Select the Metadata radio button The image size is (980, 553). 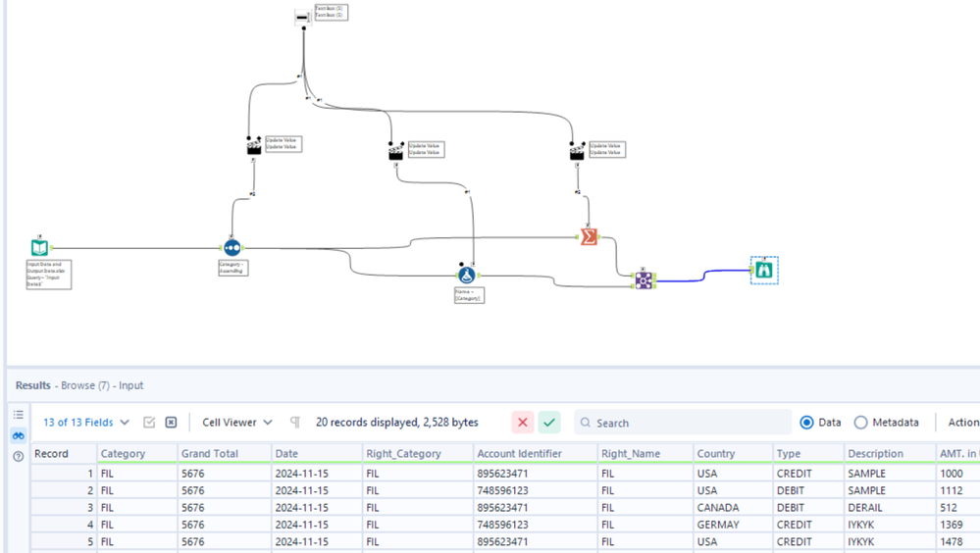tap(860, 423)
